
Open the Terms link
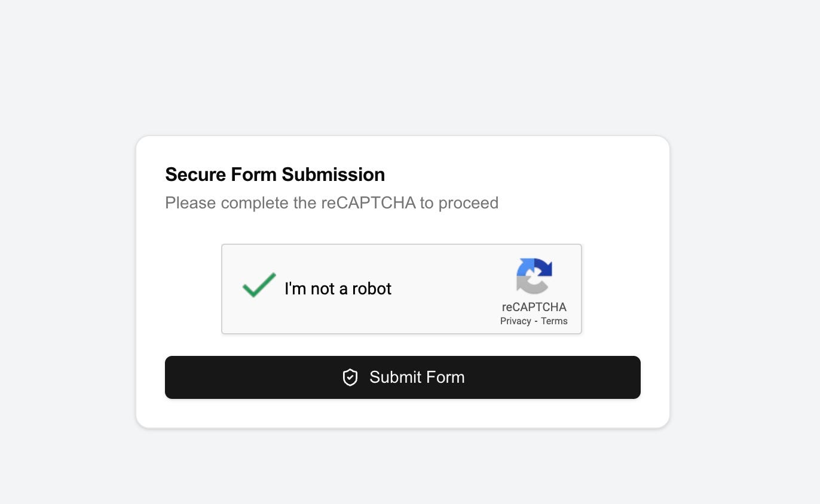coord(554,321)
